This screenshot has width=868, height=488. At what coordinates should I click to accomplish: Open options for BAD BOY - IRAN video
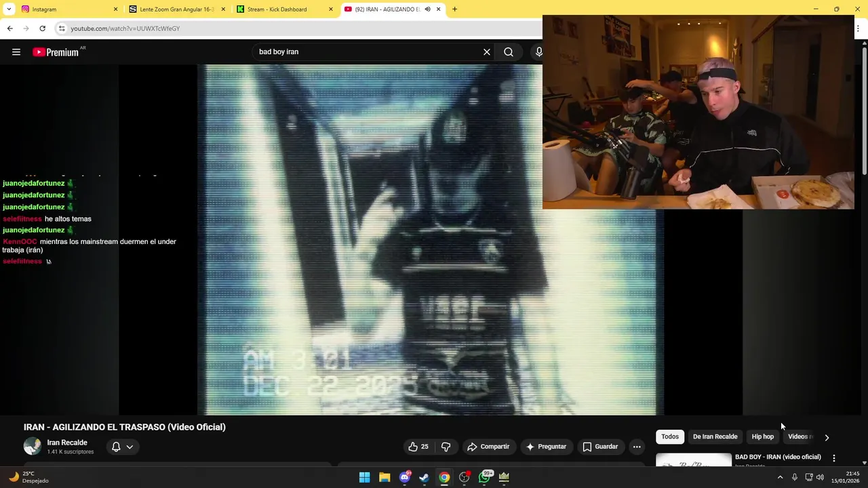[x=833, y=458]
